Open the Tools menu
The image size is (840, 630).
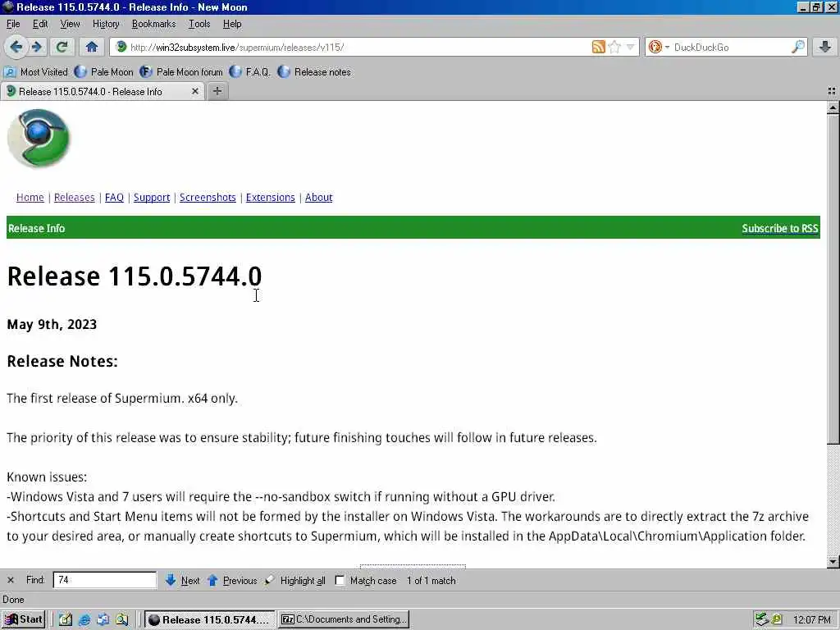click(199, 24)
